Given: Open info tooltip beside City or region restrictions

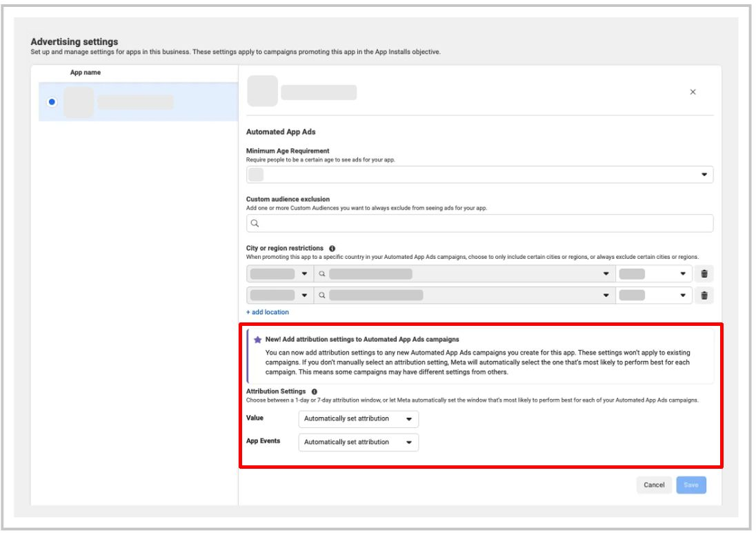Looking at the screenshot, I should (x=332, y=248).
